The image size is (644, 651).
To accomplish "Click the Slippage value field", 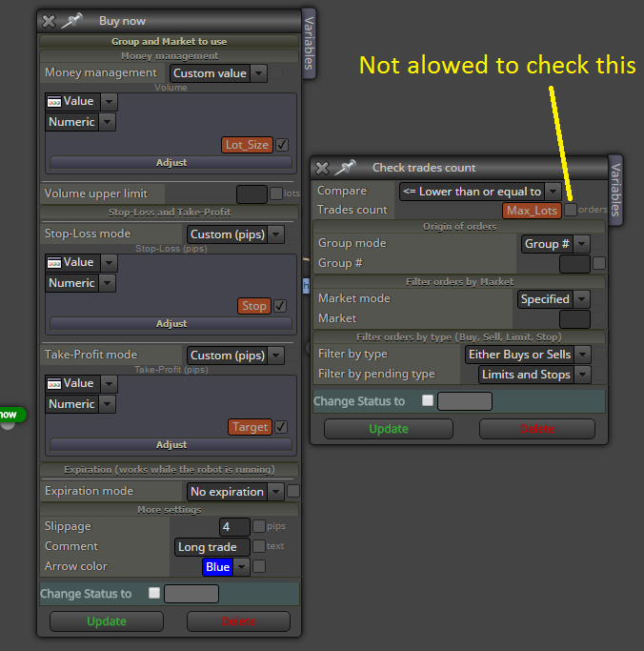I will (x=234, y=527).
